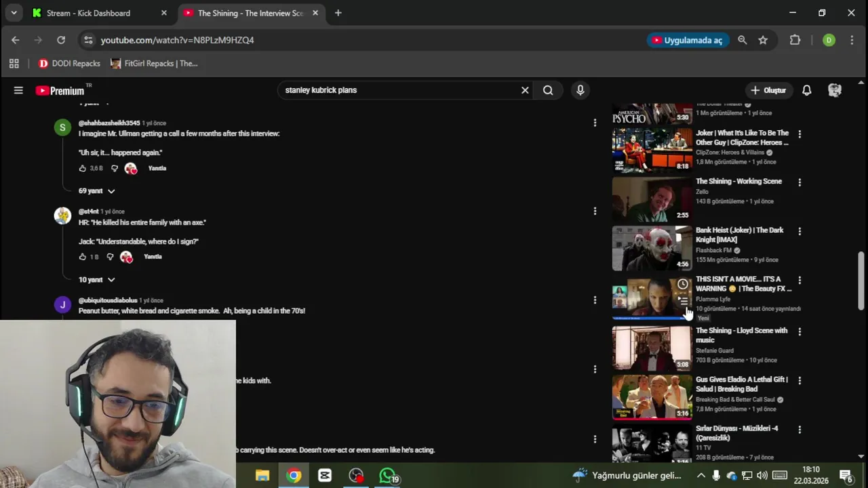Open DODI Repacks bookmark
Screen dimensions: 868x488
pyautogui.click(x=69, y=64)
